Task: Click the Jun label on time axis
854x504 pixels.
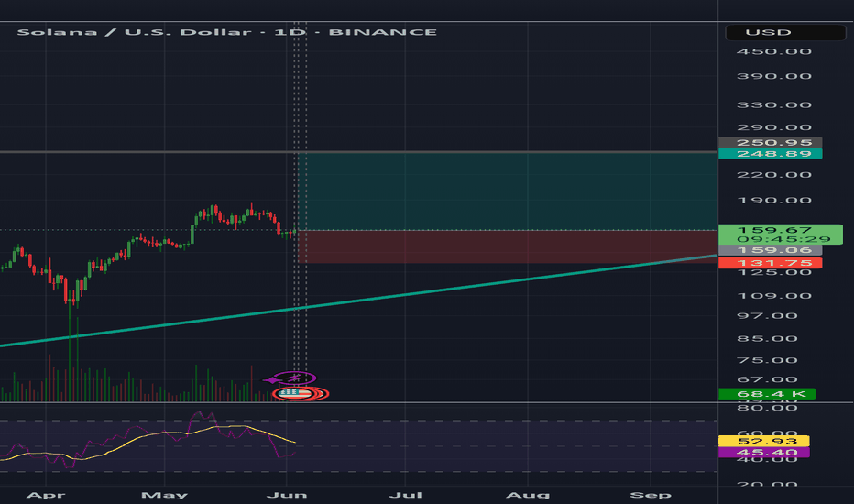Action: click(x=287, y=495)
